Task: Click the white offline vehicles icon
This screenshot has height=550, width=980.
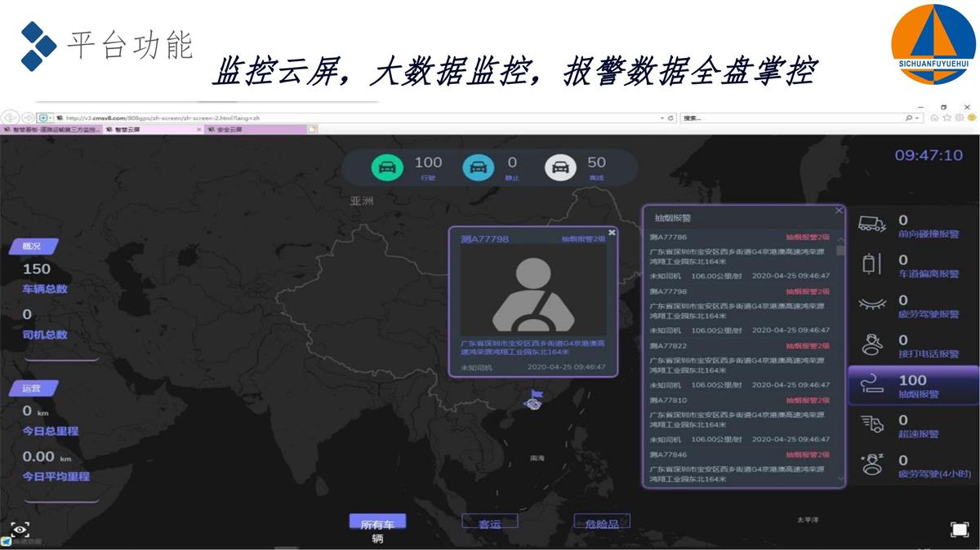Action: [560, 168]
